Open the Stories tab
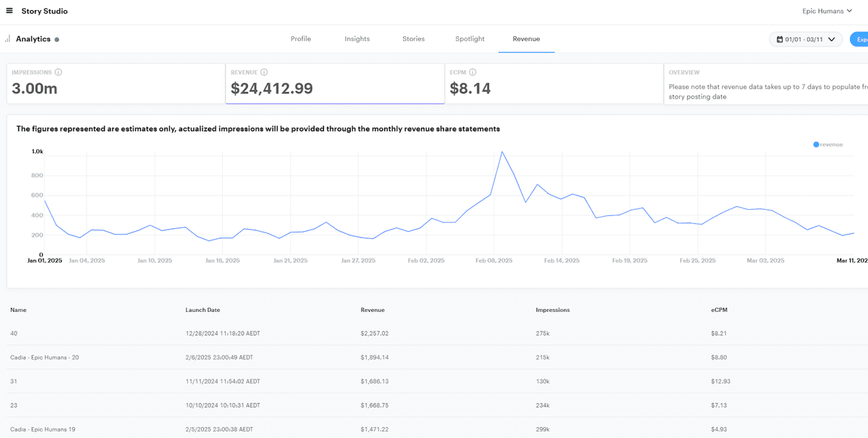The width and height of the screenshot is (868, 438). 414,39
